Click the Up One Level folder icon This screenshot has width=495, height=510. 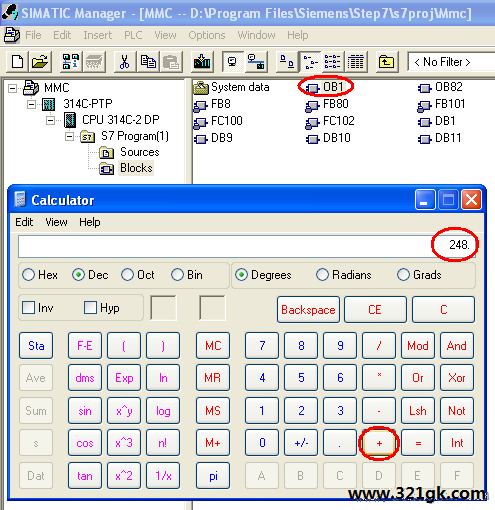[x=386, y=62]
